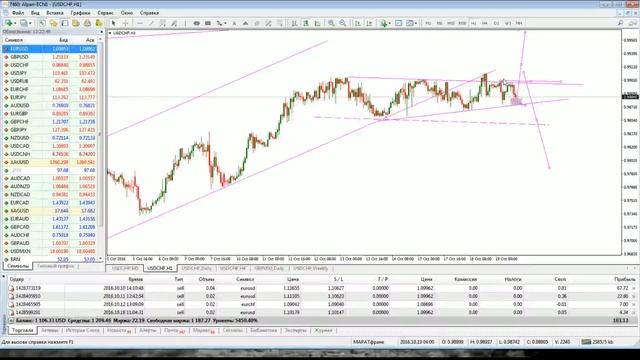This screenshot has width=640, height=360.
Task: Select the M1 timeframe button
Action: click(428, 23)
